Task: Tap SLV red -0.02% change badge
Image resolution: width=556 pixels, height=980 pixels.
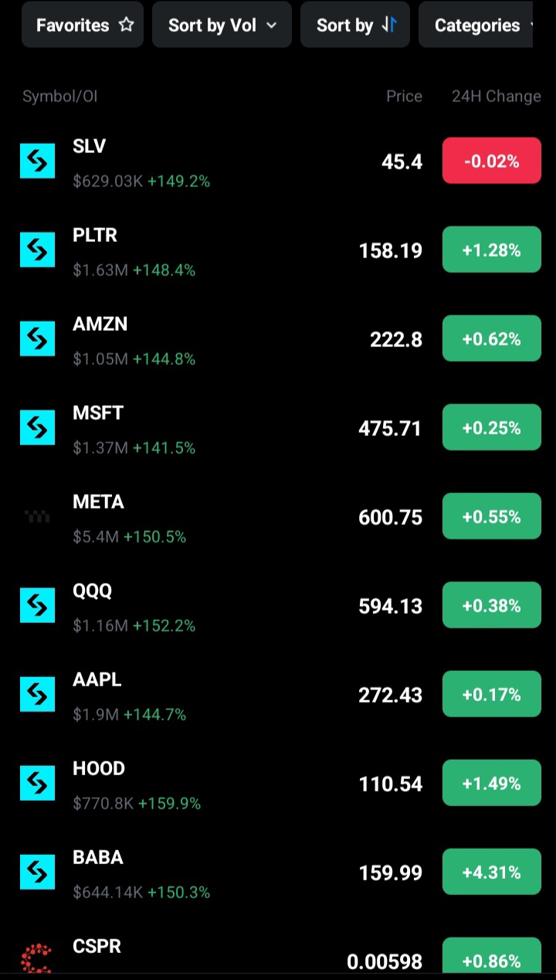Action: pos(491,162)
